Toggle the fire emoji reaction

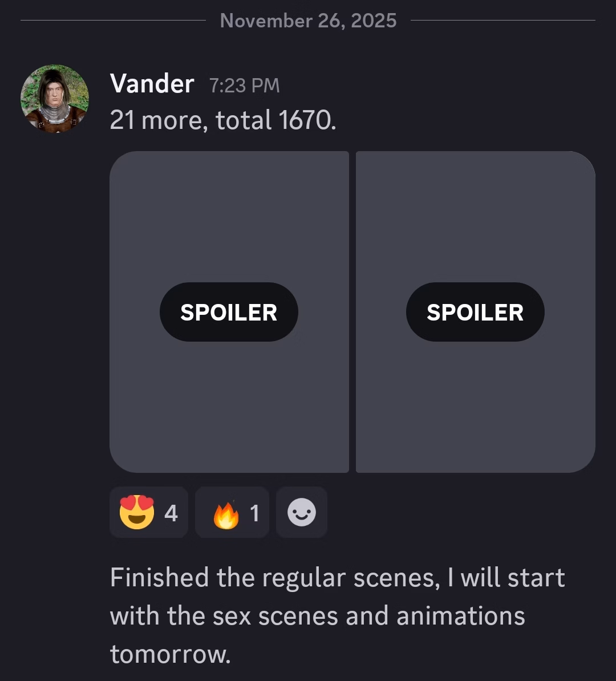click(x=232, y=512)
